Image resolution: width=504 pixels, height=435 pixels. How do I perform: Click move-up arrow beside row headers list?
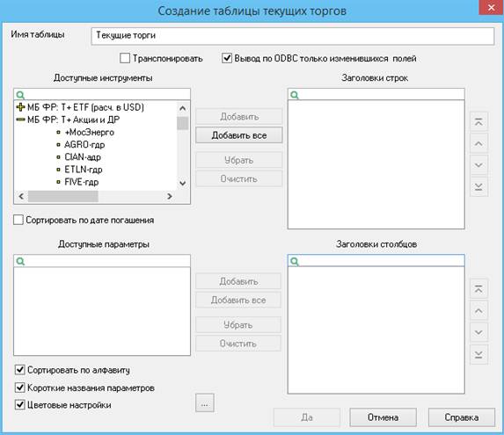[478, 143]
